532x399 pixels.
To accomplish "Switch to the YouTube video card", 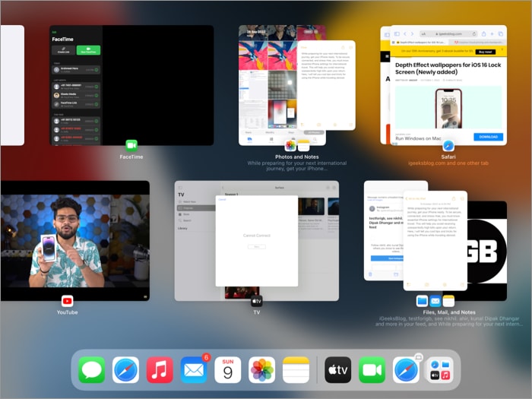I will 75,241.
